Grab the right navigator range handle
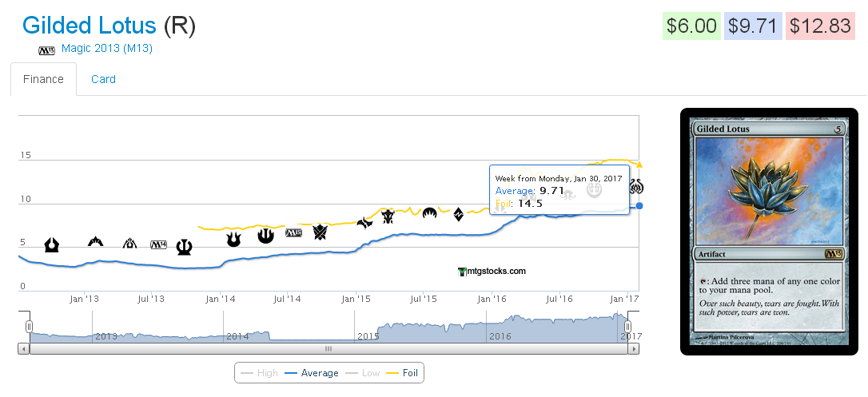868x397 pixels. point(627,326)
